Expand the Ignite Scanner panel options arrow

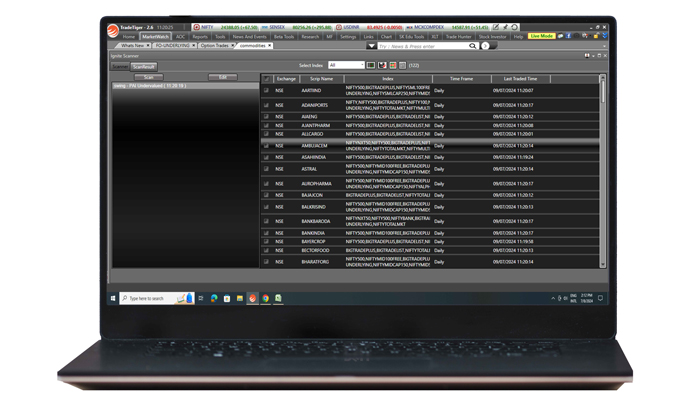tap(593, 56)
